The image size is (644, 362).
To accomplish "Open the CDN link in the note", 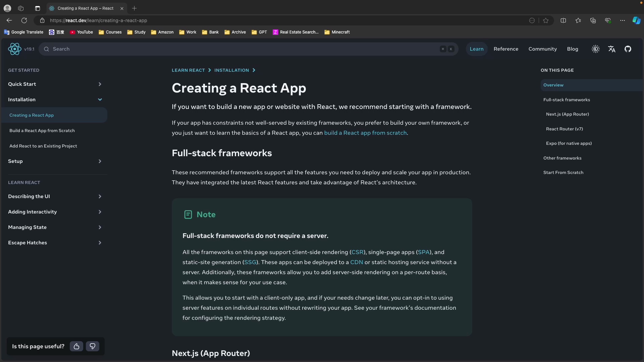I will (357, 262).
